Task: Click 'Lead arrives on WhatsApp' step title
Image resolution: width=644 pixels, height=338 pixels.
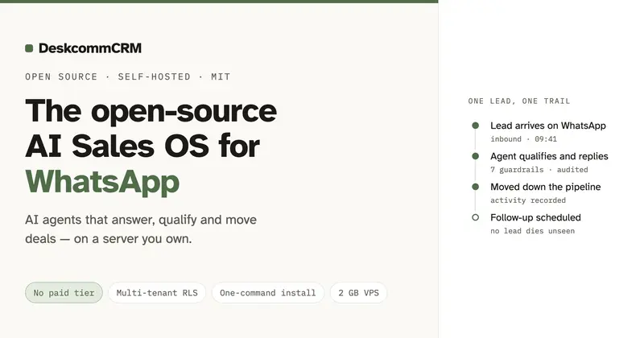Action: tap(548, 126)
